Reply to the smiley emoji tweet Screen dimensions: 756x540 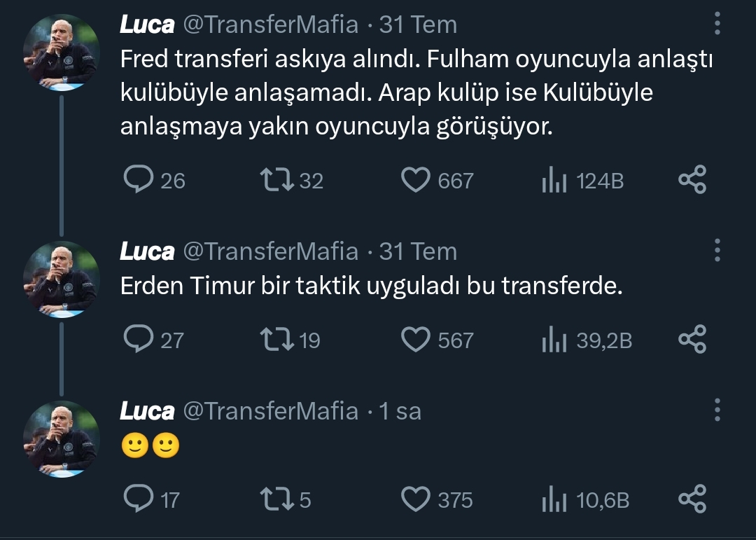[139, 499]
